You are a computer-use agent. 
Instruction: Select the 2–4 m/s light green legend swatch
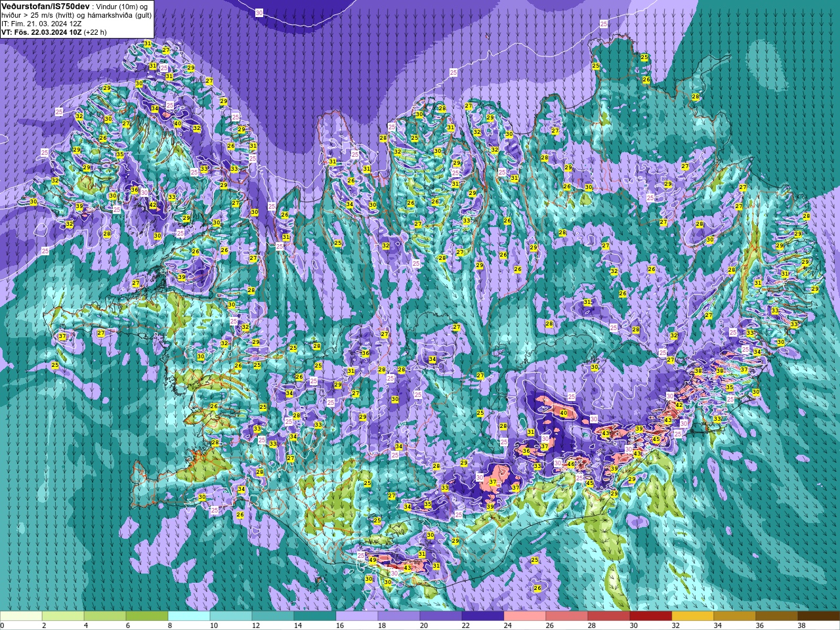pos(63,616)
